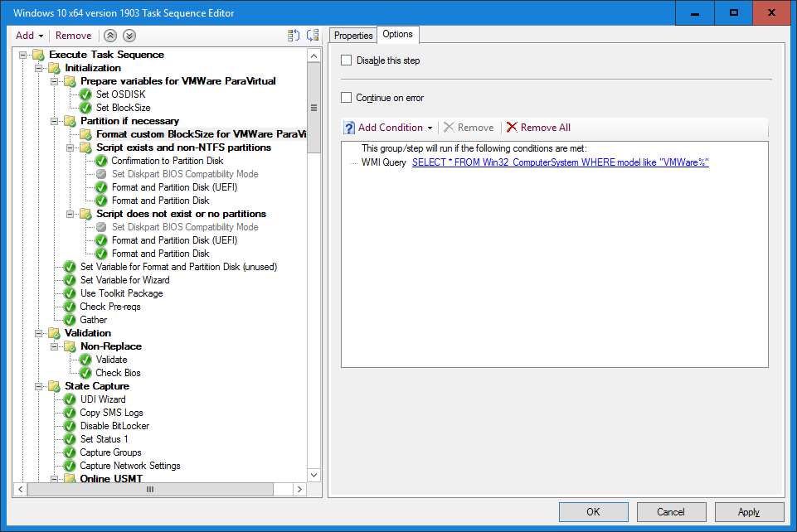Screen dimensions: 797x532
Task: Collapse Script does not exist or no partitions
Action: (x=70, y=215)
